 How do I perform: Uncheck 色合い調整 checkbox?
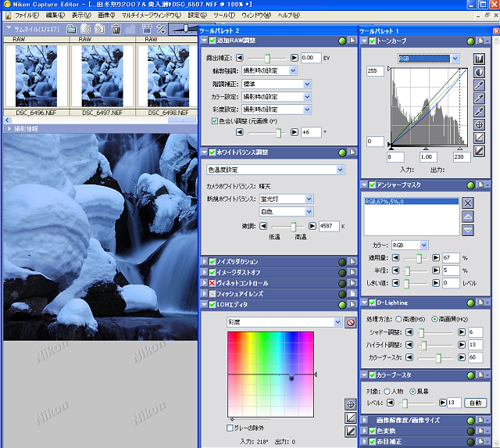tap(215, 121)
